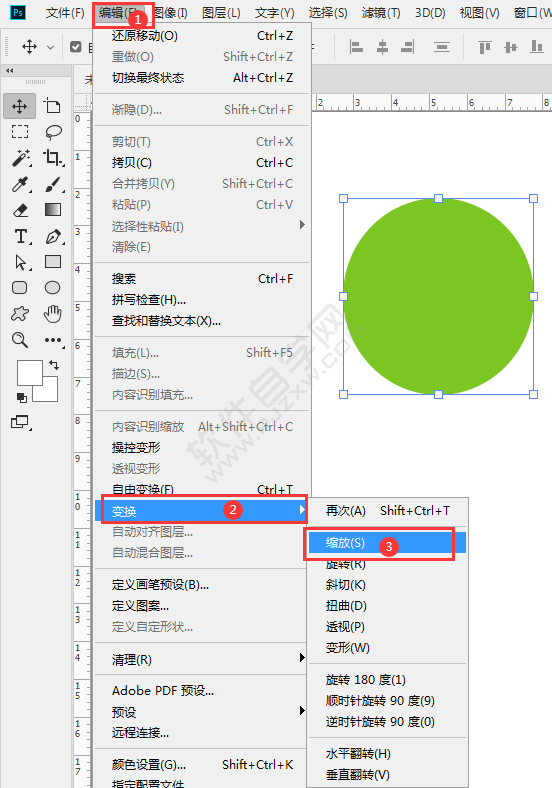Open the Move tool preset dropdown arrow
Screen dimensions: 552x788
[50, 47]
